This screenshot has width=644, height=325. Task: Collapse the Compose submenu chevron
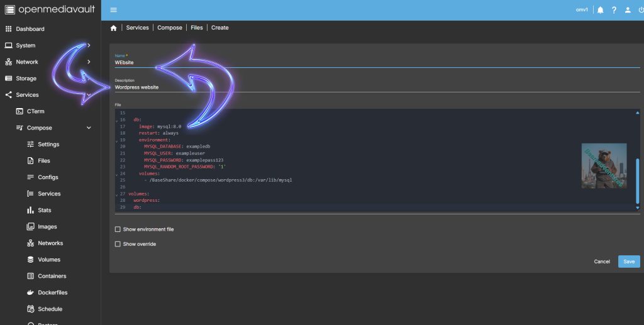coord(89,128)
